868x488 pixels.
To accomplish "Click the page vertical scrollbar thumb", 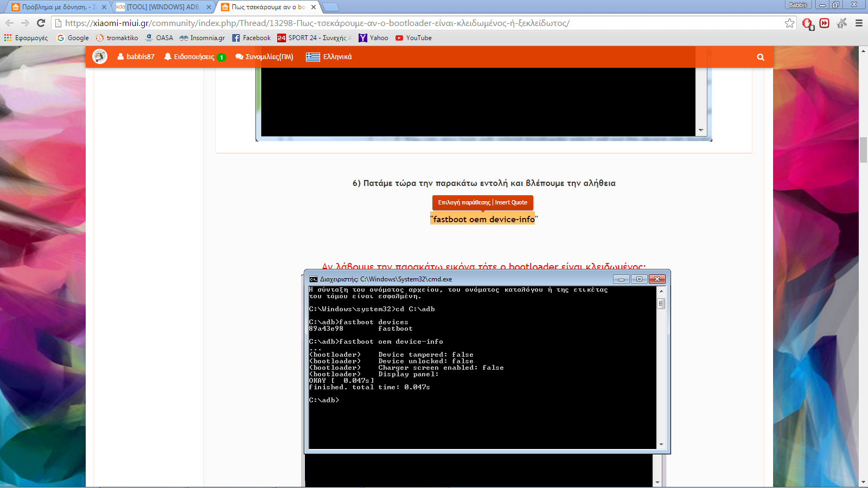I will [863, 150].
